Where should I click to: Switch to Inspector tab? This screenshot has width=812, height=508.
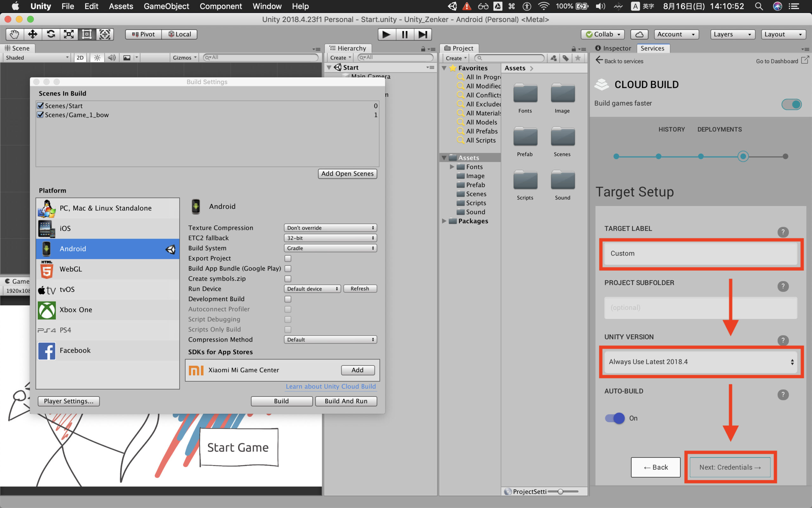pyautogui.click(x=613, y=48)
